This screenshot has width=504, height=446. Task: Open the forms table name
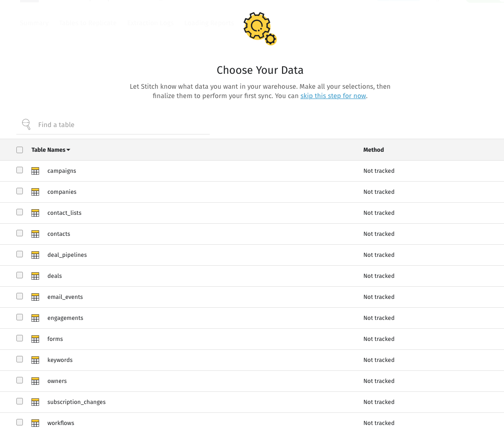pyautogui.click(x=55, y=339)
